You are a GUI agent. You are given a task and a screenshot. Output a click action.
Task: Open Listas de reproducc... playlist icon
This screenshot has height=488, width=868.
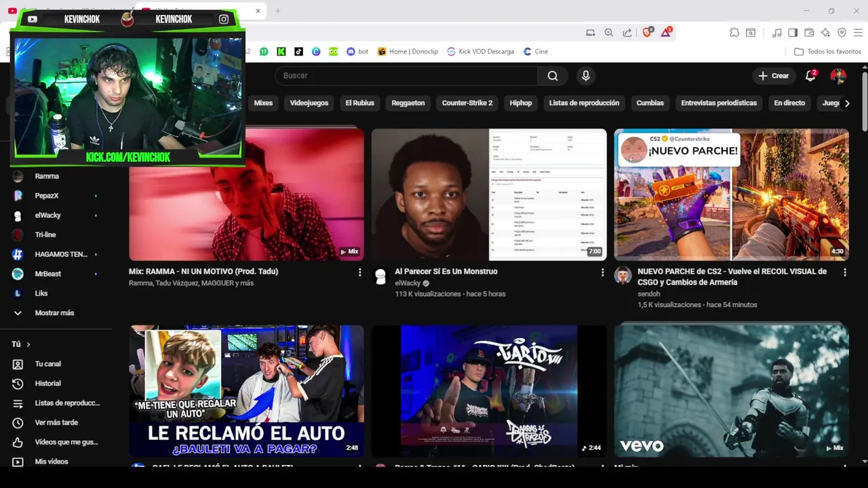pyautogui.click(x=18, y=403)
